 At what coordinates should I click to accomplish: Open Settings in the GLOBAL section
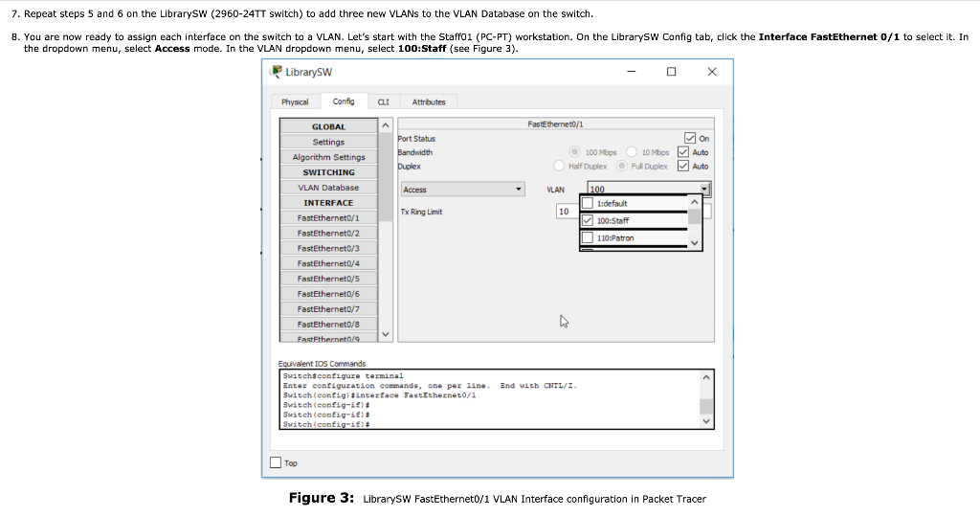click(329, 142)
